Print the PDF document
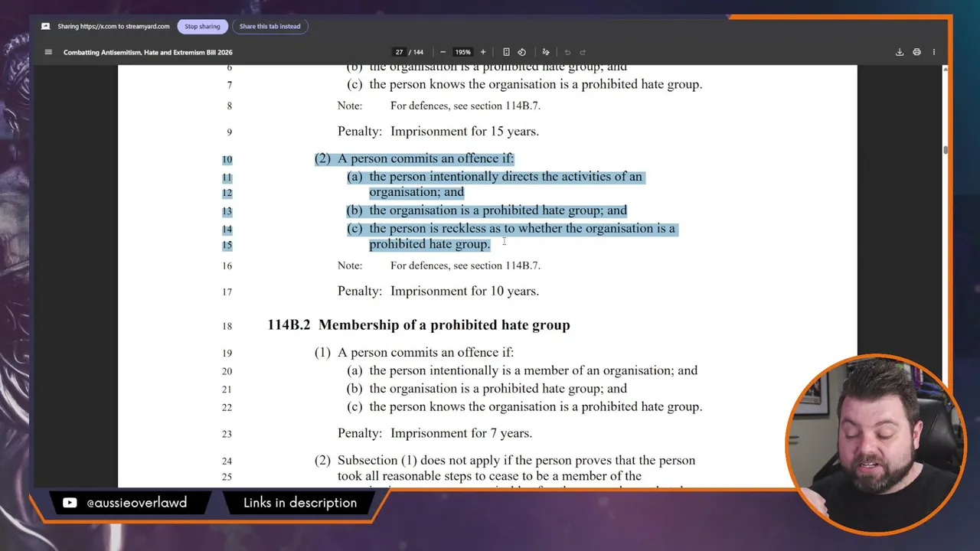Image resolution: width=980 pixels, height=551 pixels. tap(916, 52)
